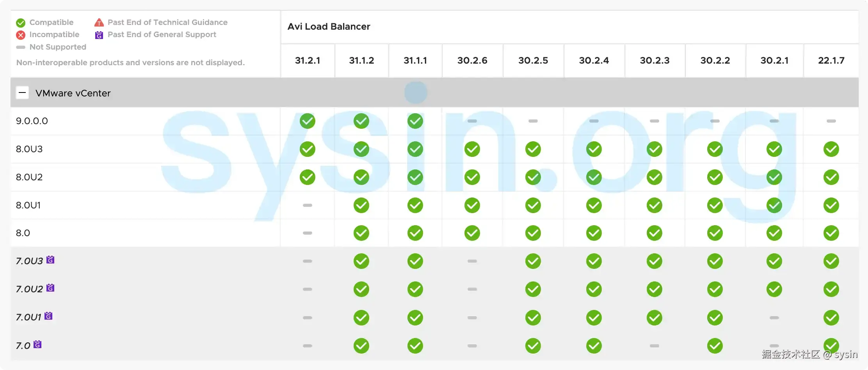Click the compatible check for 7.0U2 under 31.1.1
This screenshot has height=370, width=868.
coord(415,289)
